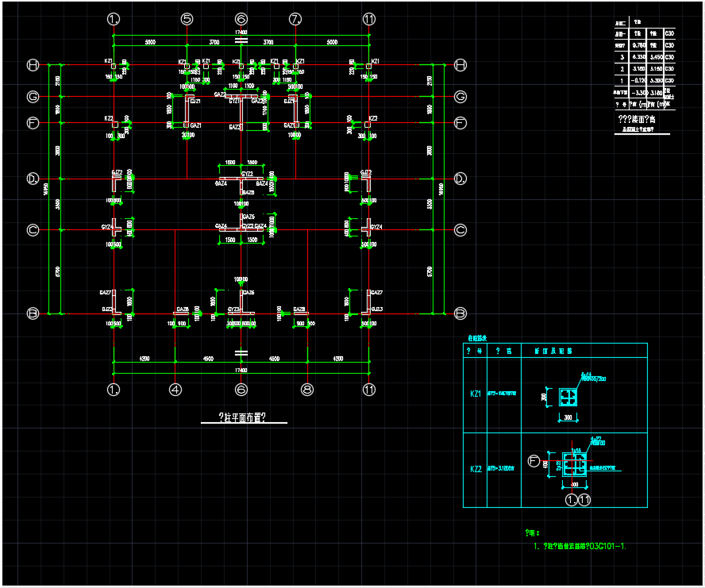
Task: Pick the KZ1 cross-section drawing in schedule
Action: point(568,398)
